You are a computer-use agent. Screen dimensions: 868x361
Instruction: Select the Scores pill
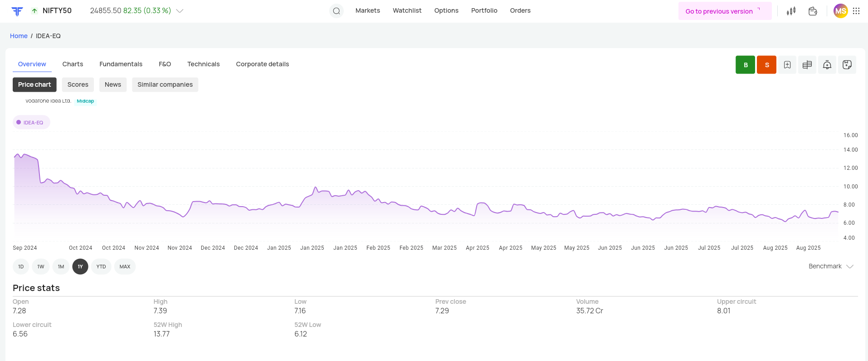click(78, 84)
